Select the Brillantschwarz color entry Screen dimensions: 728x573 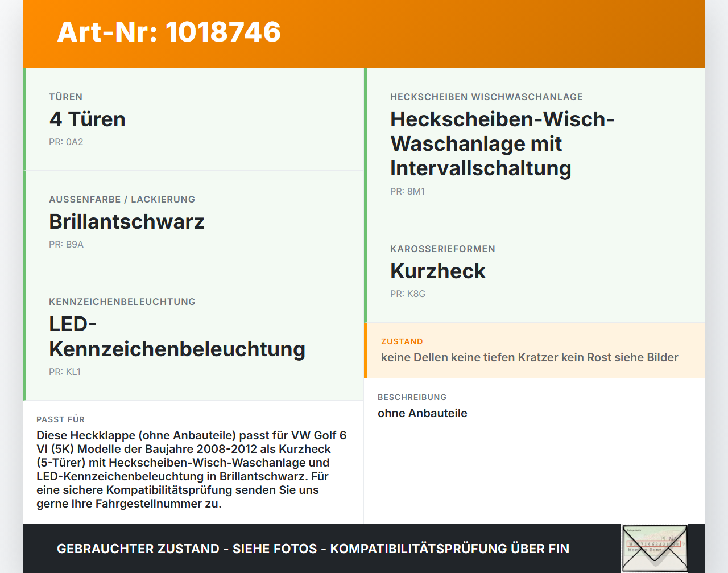127,221
